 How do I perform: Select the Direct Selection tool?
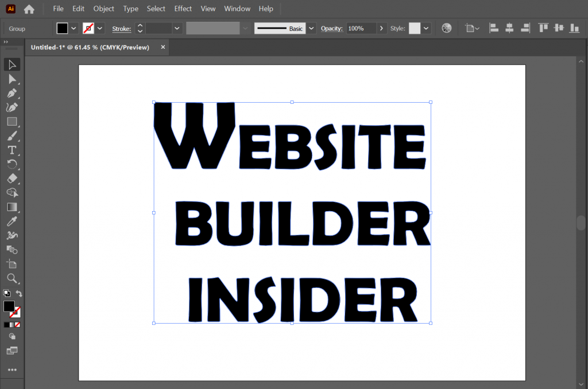(13, 79)
